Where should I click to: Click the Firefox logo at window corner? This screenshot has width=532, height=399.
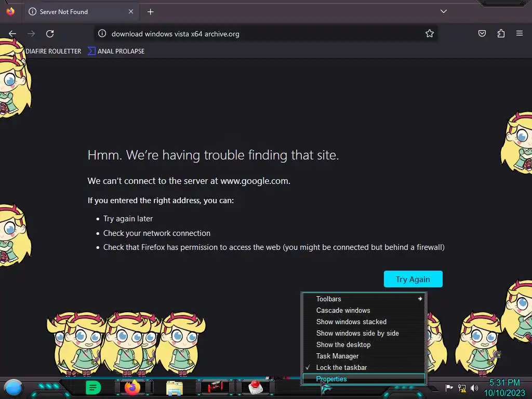[x=10, y=11]
